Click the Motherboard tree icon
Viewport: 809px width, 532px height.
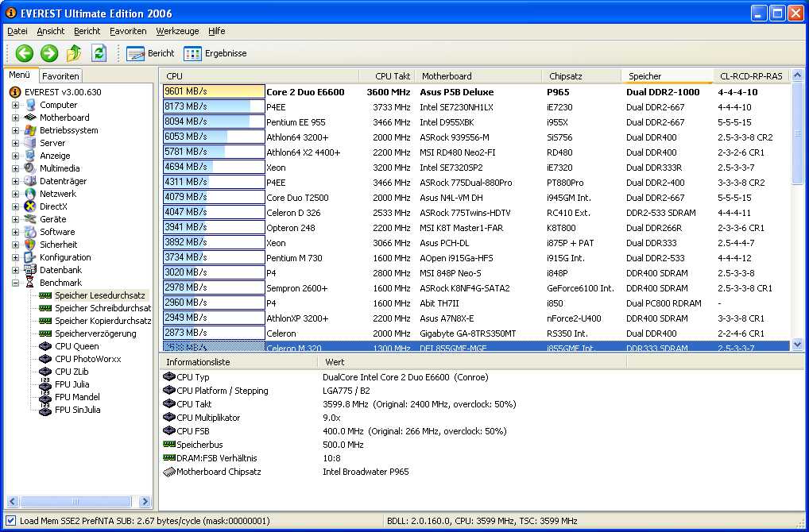tap(30, 118)
